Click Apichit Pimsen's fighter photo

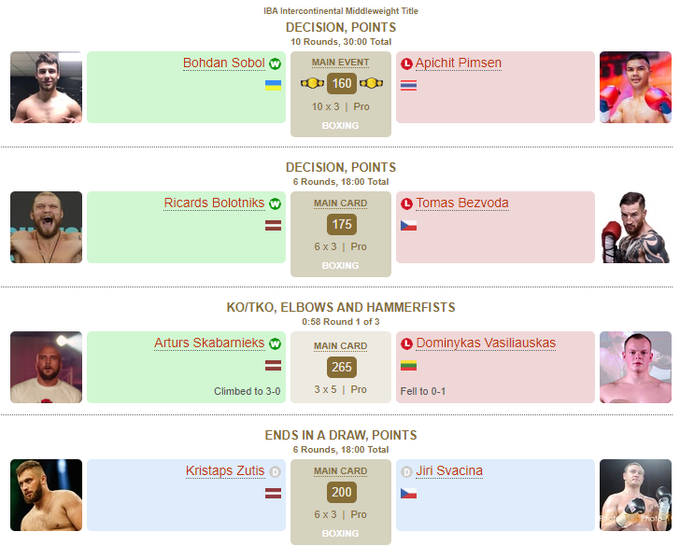click(x=635, y=87)
